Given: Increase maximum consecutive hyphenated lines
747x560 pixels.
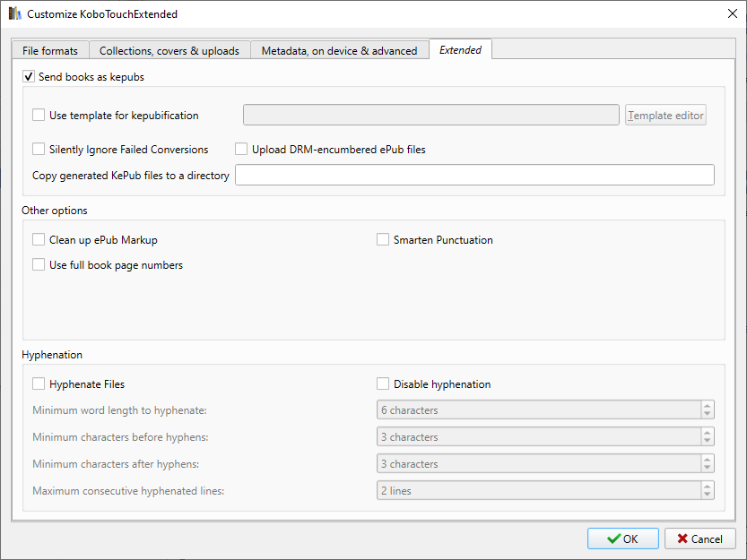Looking at the screenshot, I should pyautogui.click(x=708, y=487).
